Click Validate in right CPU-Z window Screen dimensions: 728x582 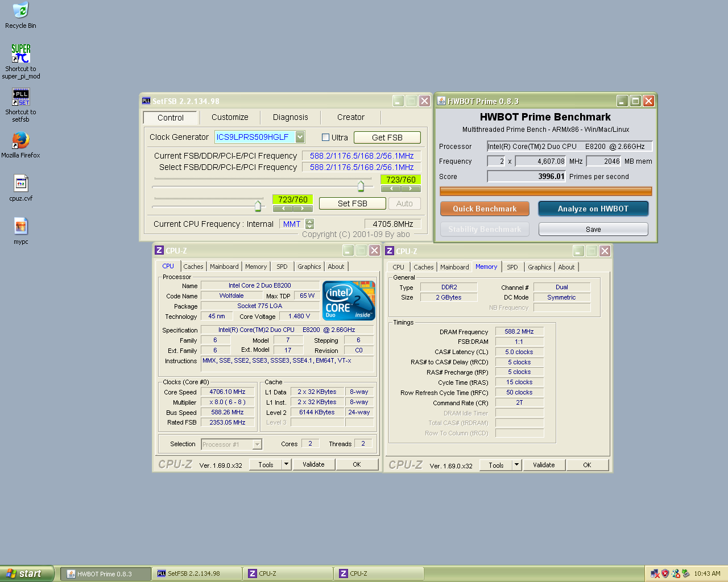point(544,465)
